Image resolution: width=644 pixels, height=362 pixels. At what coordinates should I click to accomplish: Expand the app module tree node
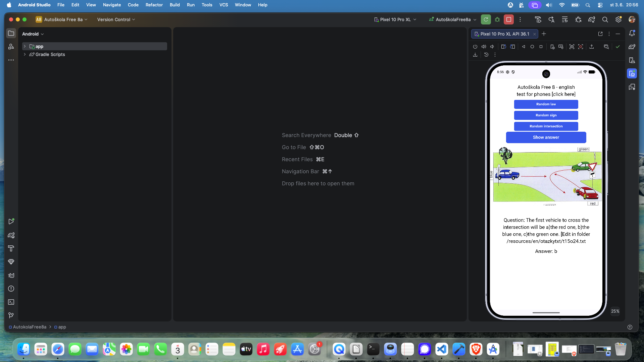point(24,46)
